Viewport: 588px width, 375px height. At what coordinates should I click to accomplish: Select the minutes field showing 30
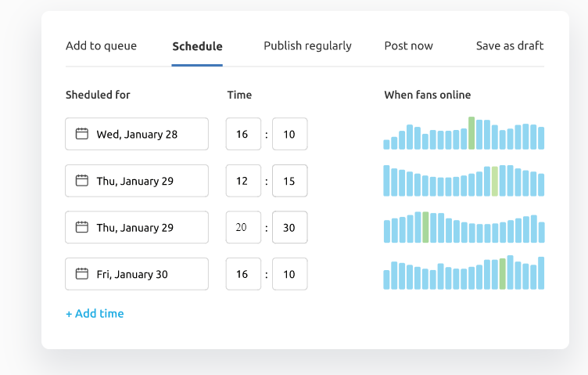pyautogui.click(x=289, y=228)
